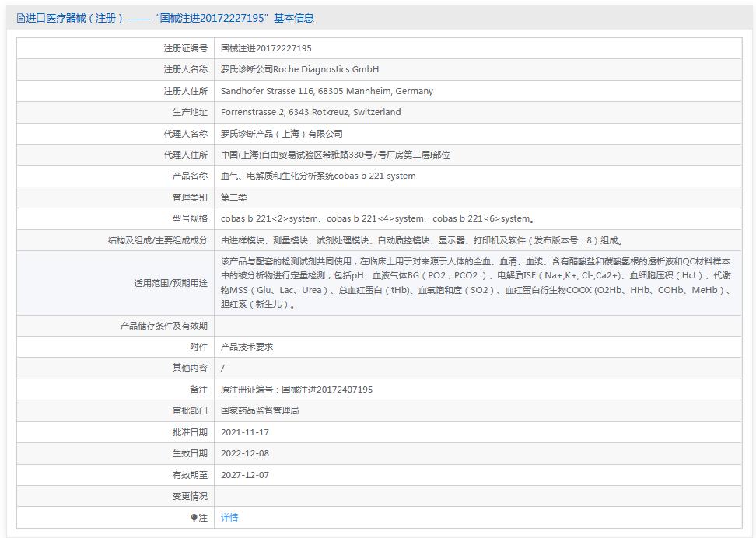Screen dimensions: 756x538
Task: Click the effective date 2022-12-08
Action: coord(245,453)
